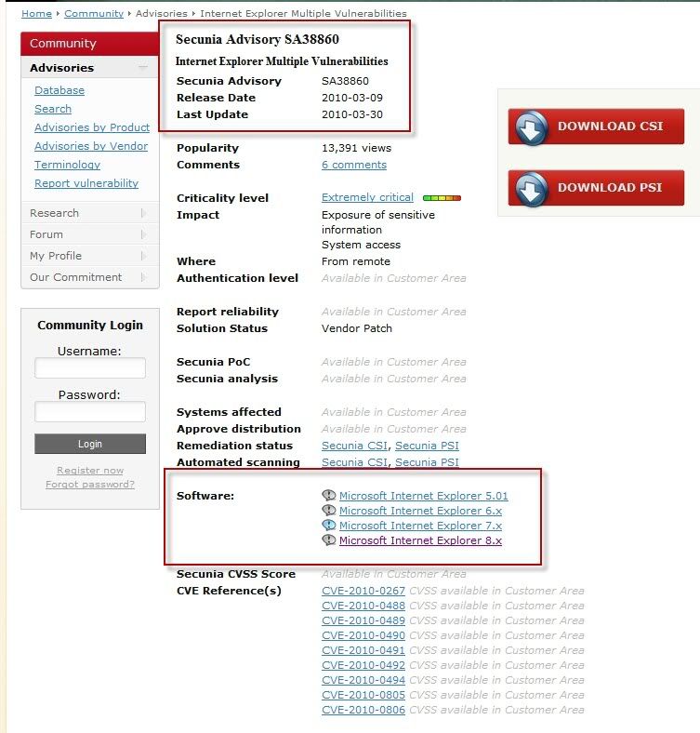700x733 pixels.
Task: Open Microsoft Internet Explorer 6.x link
Action: click(420, 511)
